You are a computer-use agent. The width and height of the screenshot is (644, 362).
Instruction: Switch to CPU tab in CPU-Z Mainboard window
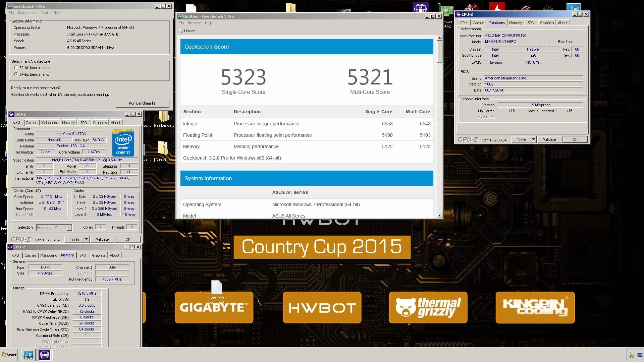[464, 23]
